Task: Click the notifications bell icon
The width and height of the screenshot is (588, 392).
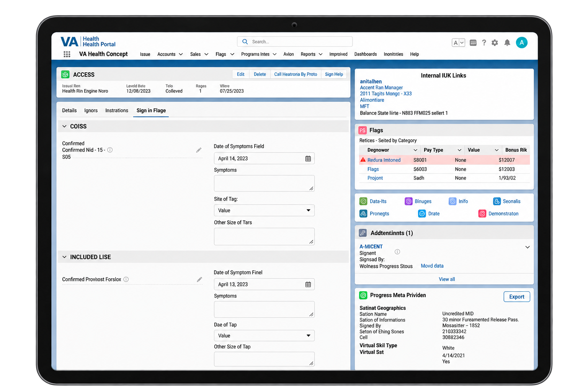Action: click(x=507, y=42)
